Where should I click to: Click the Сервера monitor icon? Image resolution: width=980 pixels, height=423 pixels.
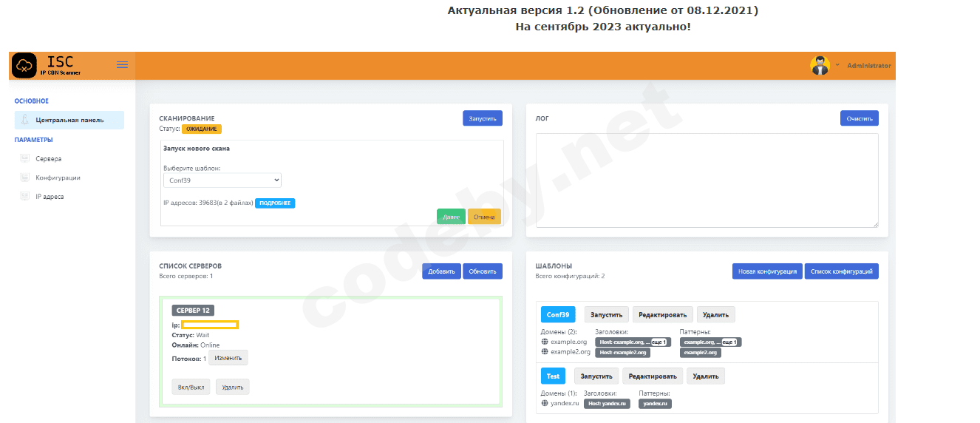pyautogui.click(x=24, y=158)
